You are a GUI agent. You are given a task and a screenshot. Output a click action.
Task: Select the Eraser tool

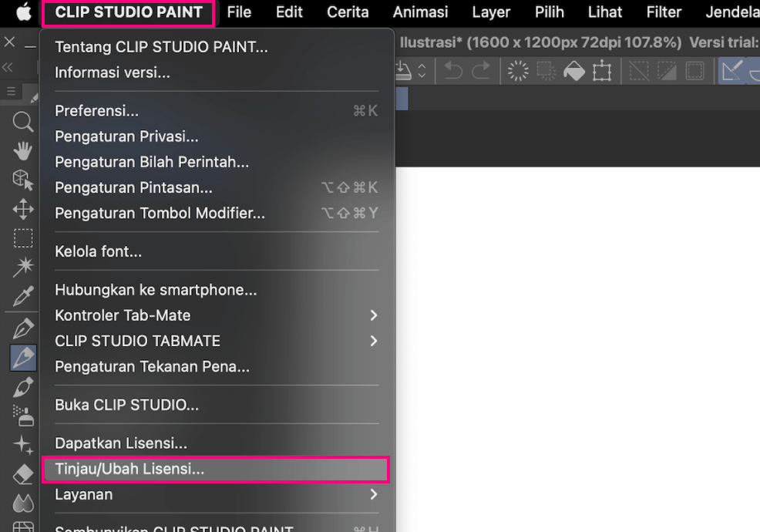point(23,473)
